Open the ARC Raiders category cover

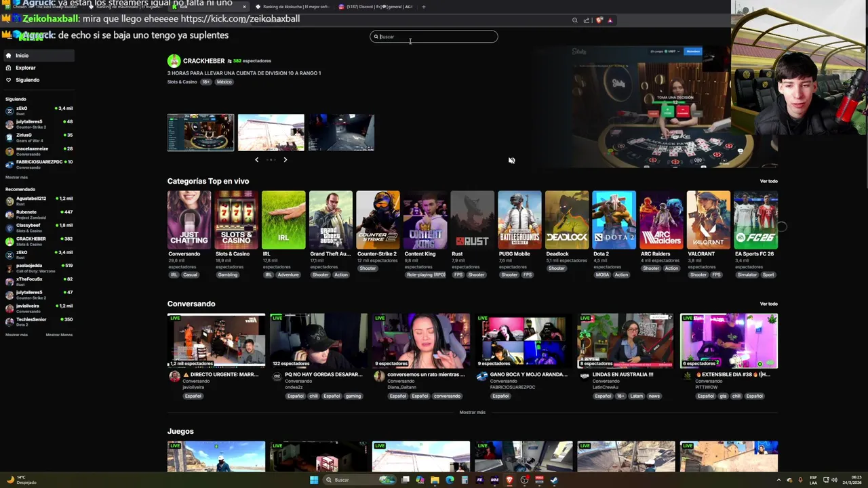(x=661, y=220)
